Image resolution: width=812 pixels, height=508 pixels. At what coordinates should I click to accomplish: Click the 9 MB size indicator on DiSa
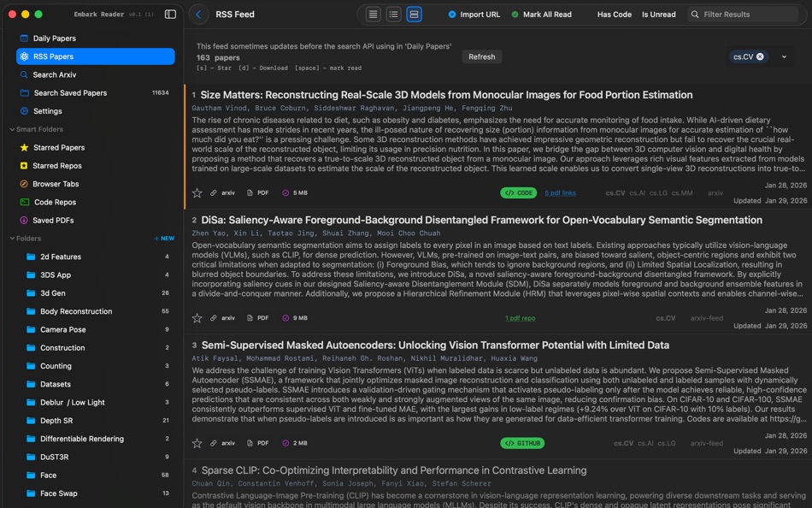(293, 317)
